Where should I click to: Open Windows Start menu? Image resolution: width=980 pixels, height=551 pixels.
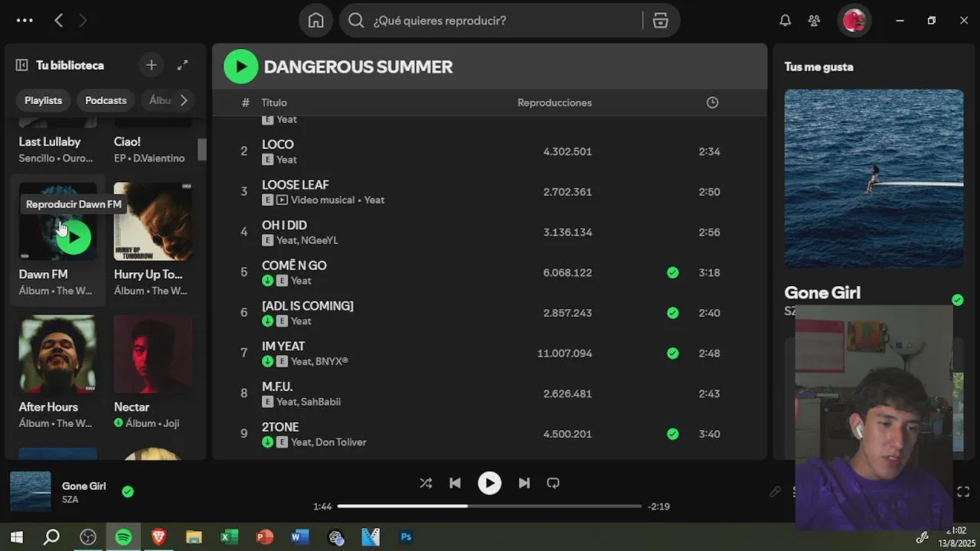coord(16,537)
